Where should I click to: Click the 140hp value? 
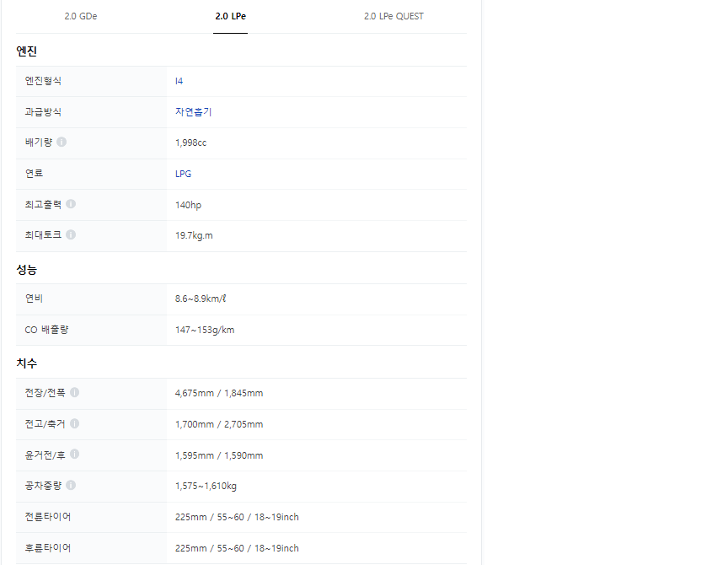pos(188,205)
